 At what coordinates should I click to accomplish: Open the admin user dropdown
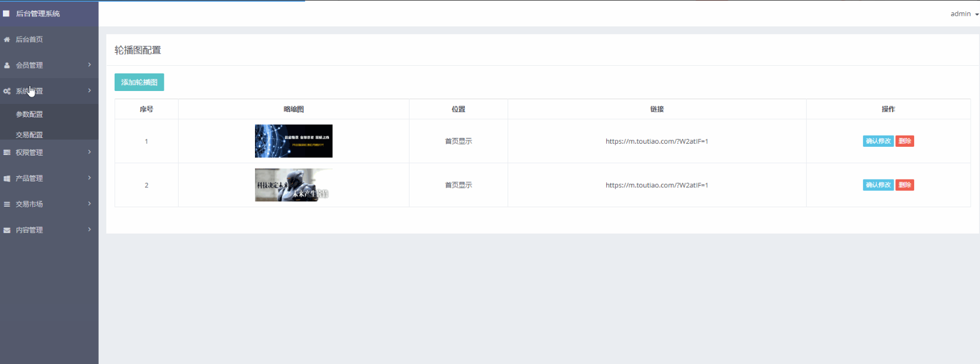pyautogui.click(x=964, y=14)
